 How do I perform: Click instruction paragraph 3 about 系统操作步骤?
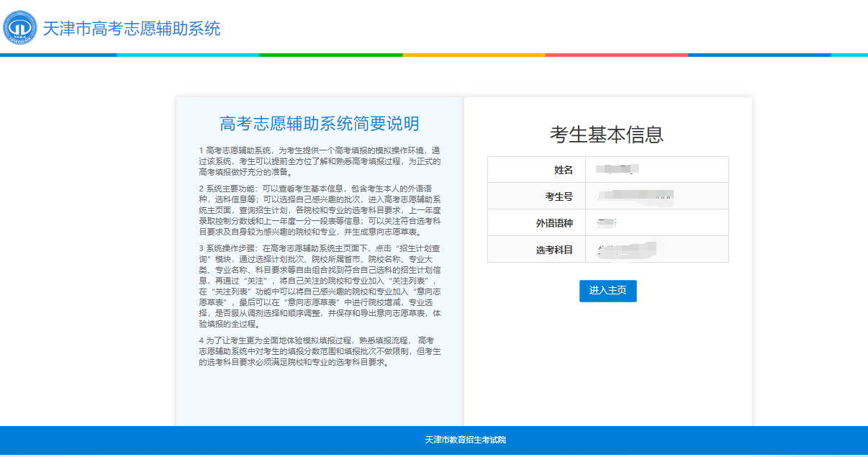(320, 286)
